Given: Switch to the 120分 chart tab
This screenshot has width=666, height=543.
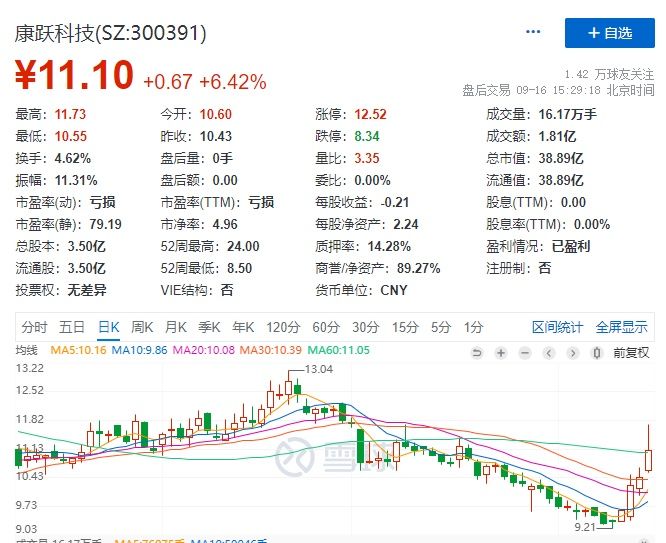Looking at the screenshot, I should [283, 327].
